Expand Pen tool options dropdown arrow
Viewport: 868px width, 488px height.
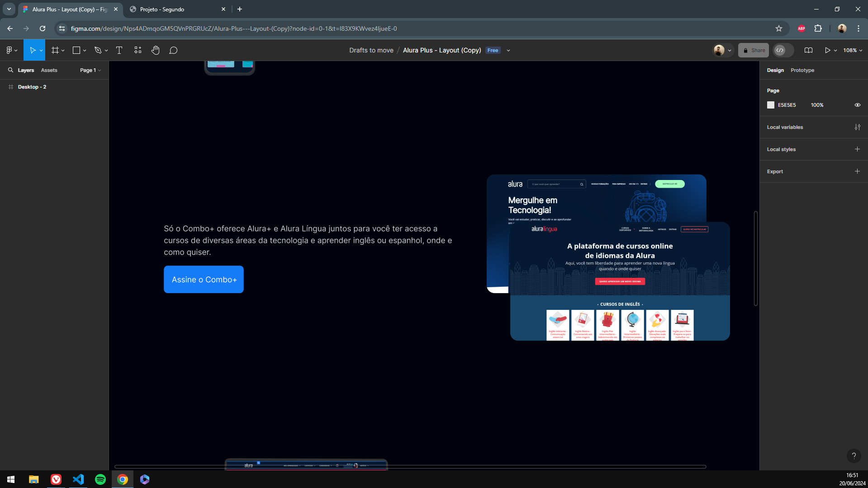coord(106,51)
